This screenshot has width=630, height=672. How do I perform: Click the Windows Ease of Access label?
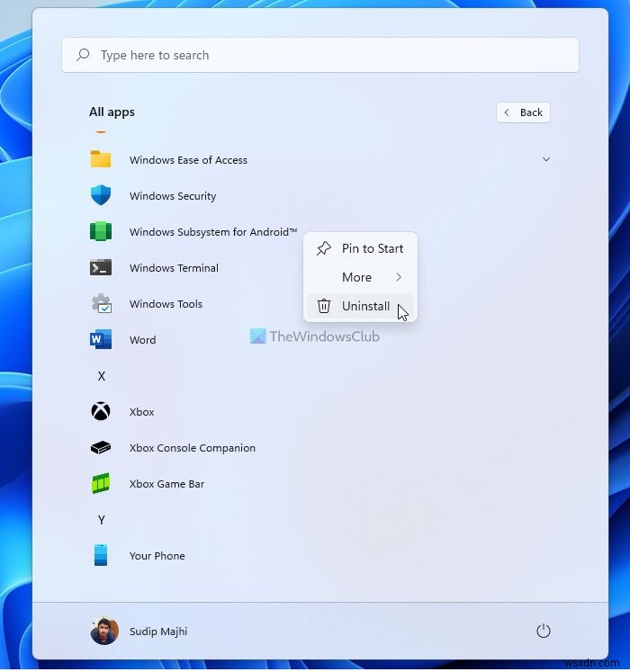tap(188, 160)
